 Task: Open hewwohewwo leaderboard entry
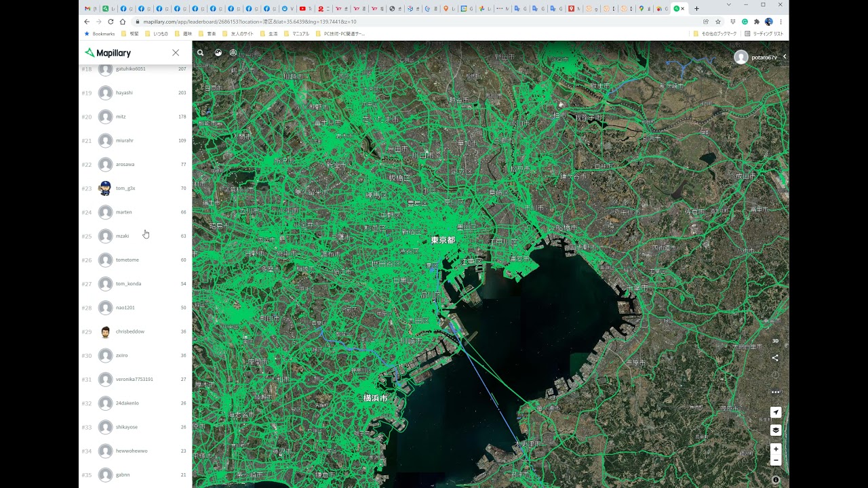pyautogui.click(x=135, y=451)
